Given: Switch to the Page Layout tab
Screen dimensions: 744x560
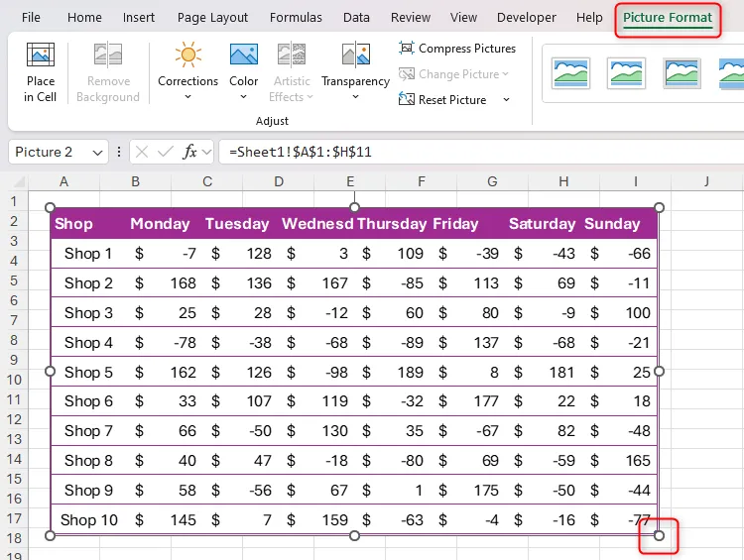Looking at the screenshot, I should (x=212, y=18).
